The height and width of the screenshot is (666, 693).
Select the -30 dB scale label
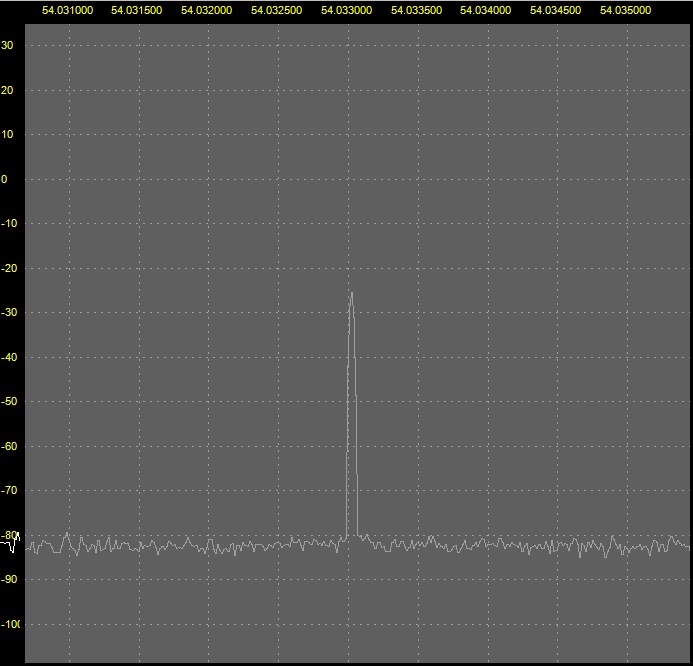[x=11, y=313]
